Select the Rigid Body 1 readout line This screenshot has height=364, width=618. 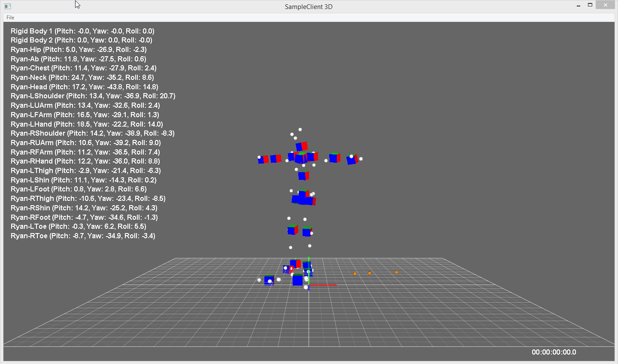[82, 31]
